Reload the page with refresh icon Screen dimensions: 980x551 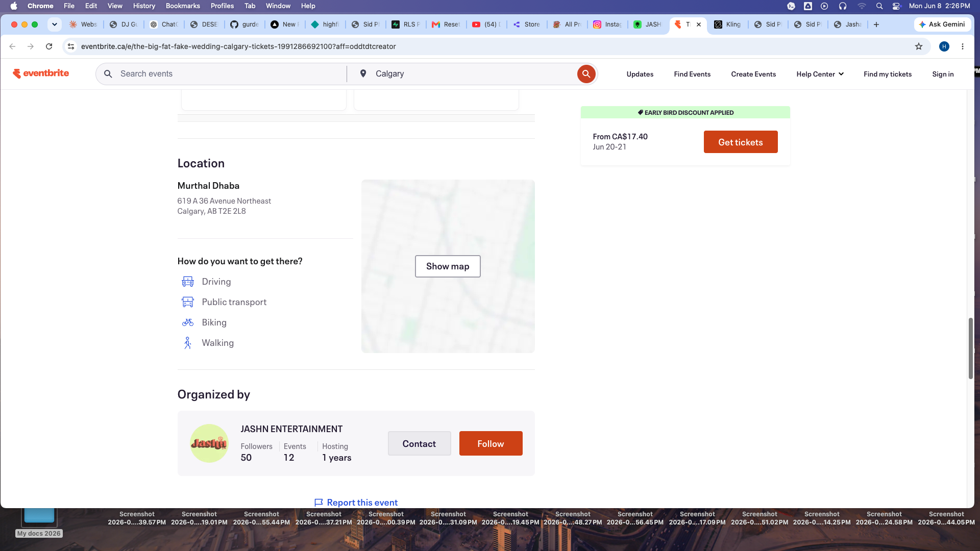click(49, 46)
